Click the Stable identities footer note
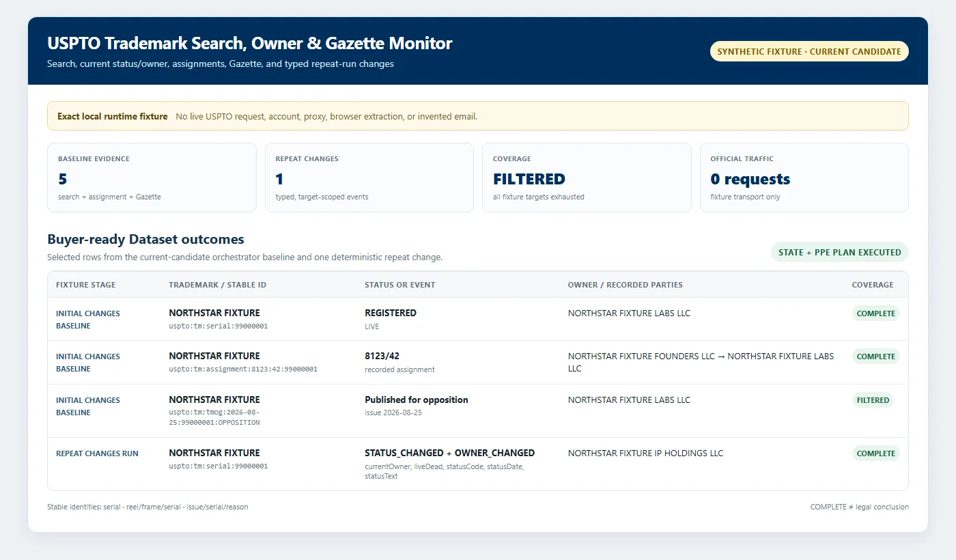This screenshot has height=560, width=956. [147, 507]
